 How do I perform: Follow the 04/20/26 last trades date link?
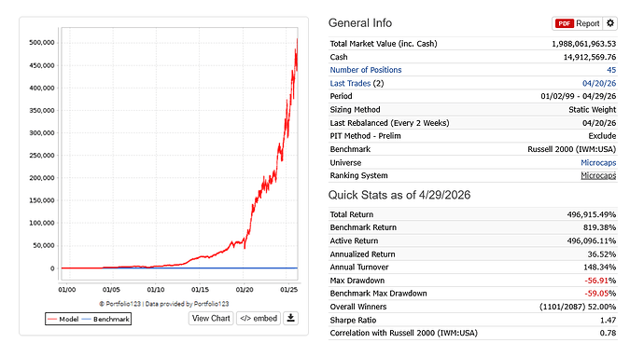599,83
